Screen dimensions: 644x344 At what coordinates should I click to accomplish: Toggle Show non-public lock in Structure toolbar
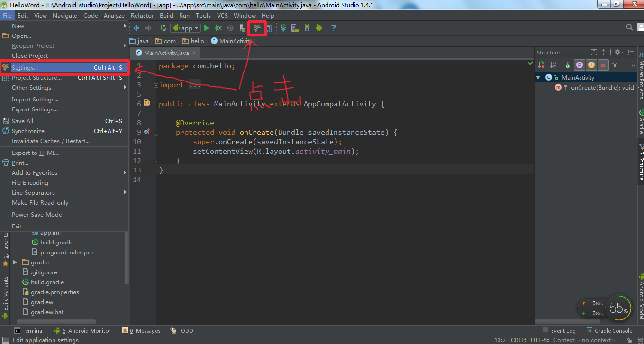(x=603, y=65)
